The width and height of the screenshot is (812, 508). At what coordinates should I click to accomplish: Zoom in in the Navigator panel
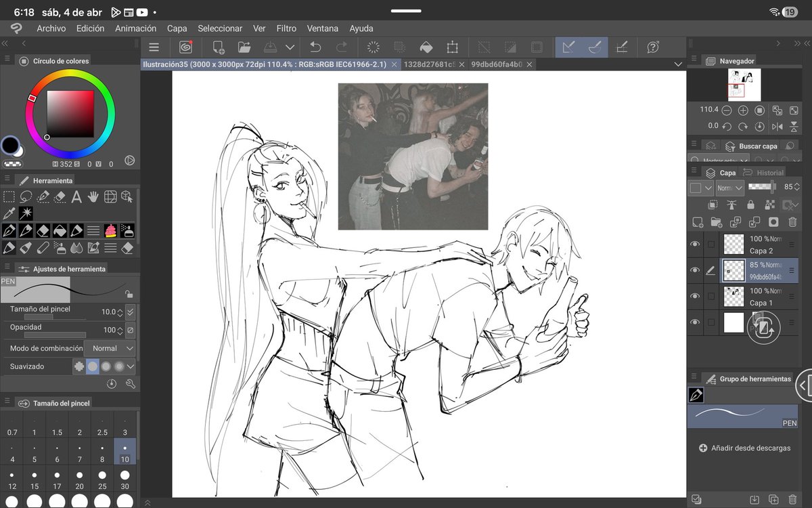743,110
